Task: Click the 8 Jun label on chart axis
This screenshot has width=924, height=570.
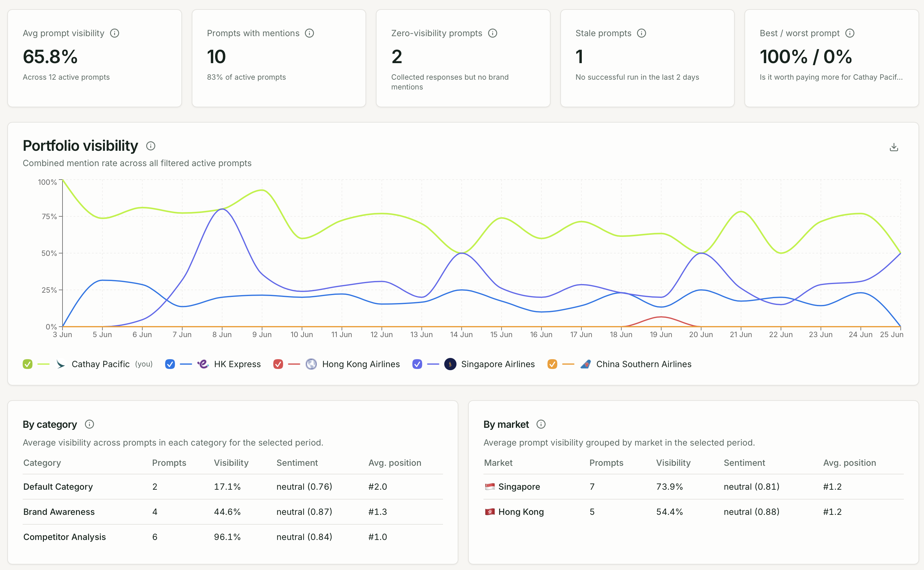Action: click(x=222, y=335)
